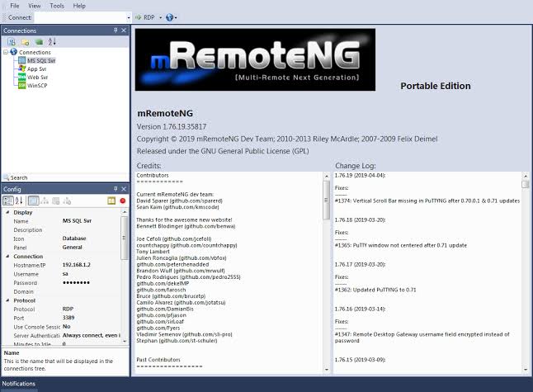Image resolution: width=533 pixels, height=392 pixels.
Task: Click the Search field in Connections panel
Action: coord(65,177)
